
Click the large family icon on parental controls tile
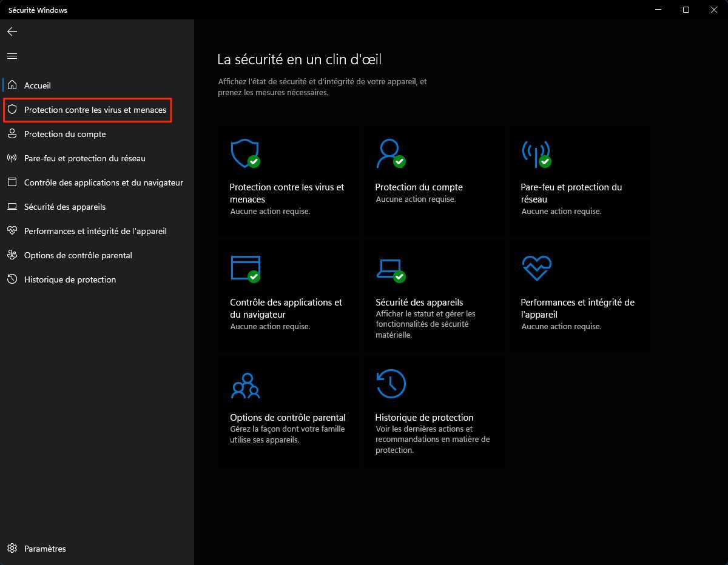(x=245, y=386)
